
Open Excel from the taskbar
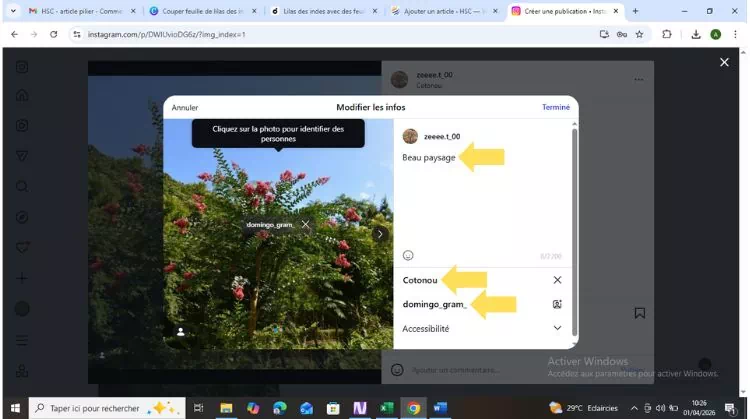point(386,408)
